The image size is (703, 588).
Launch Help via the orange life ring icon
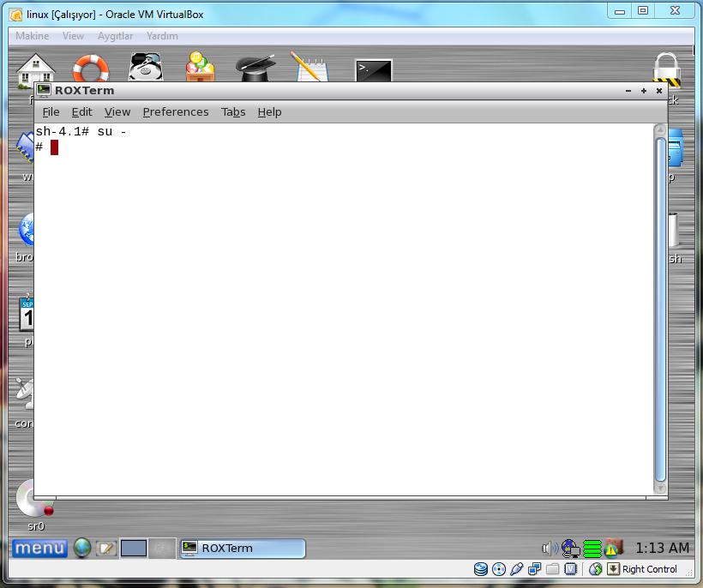90,67
